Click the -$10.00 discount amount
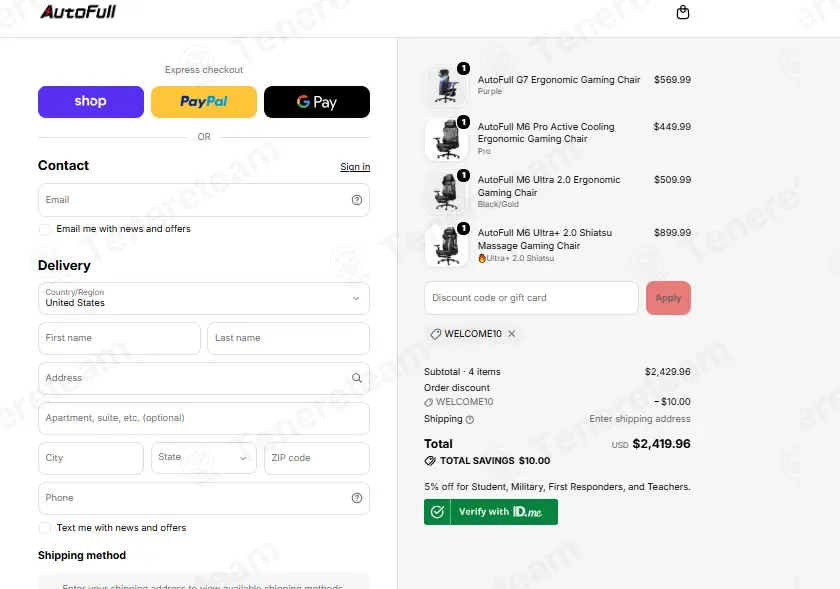This screenshot has width=840, height=589. 672,402
